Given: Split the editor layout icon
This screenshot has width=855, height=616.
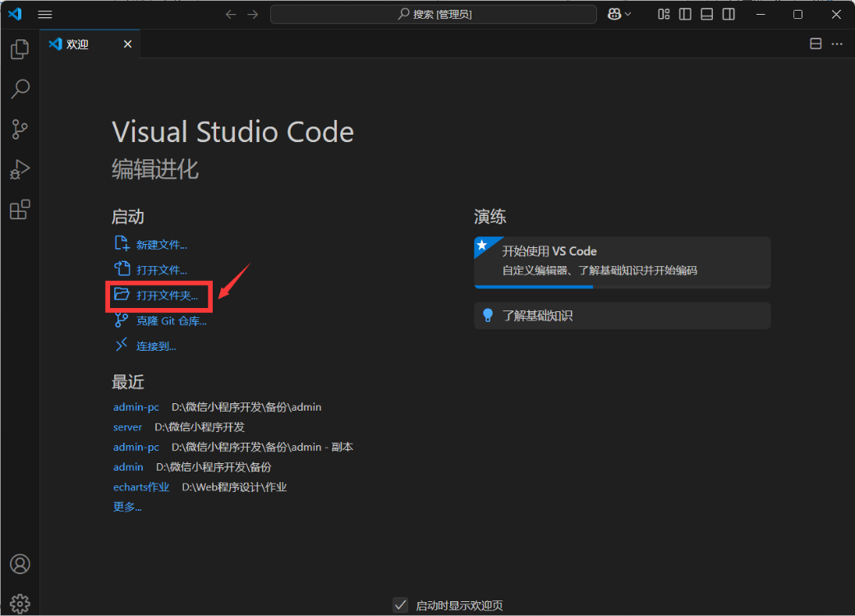Looking at the screenshot, I should pyautogui.click(x=816, y=44).
